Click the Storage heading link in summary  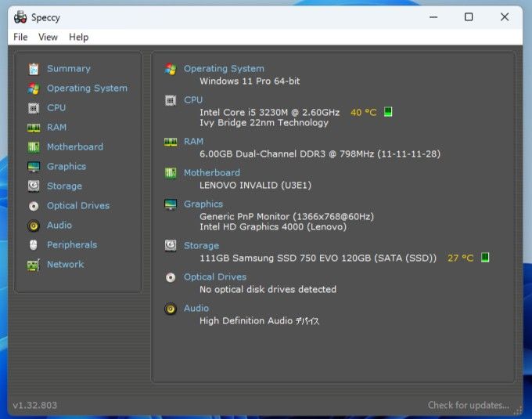202,245
